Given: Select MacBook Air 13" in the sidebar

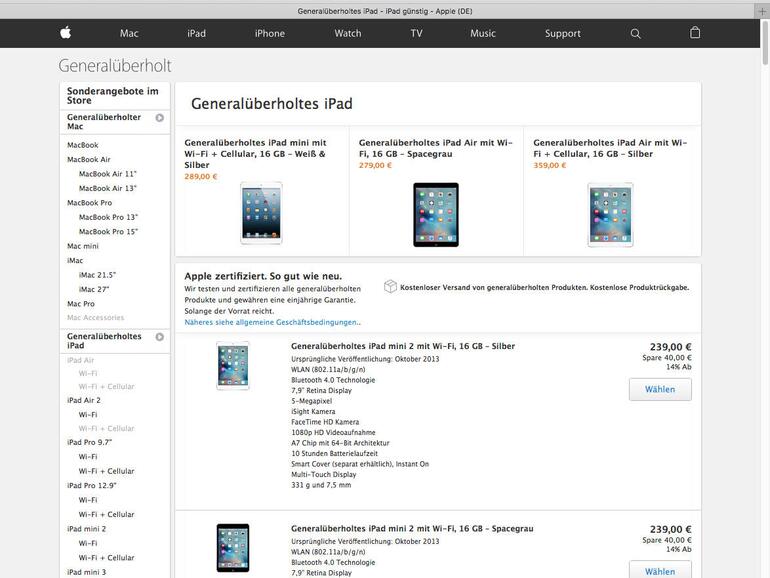Looking at the screenshot, I should [x=108, y=188].
